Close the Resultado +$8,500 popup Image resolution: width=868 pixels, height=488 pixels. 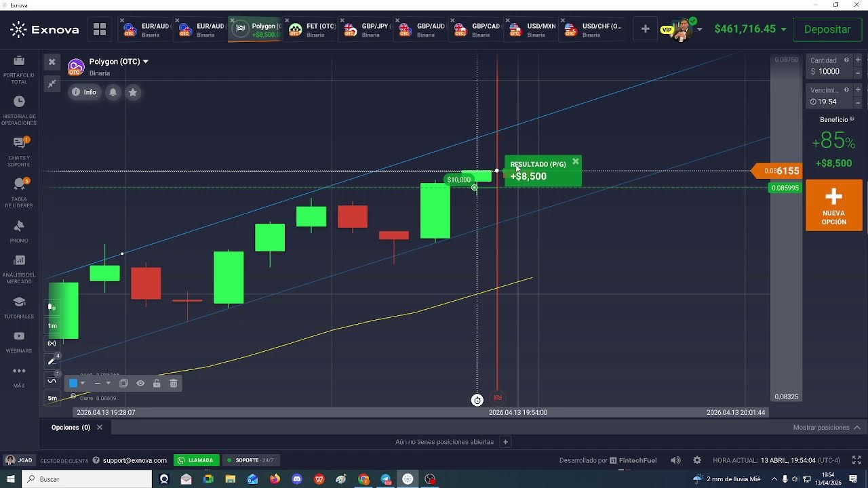[576, 161]
